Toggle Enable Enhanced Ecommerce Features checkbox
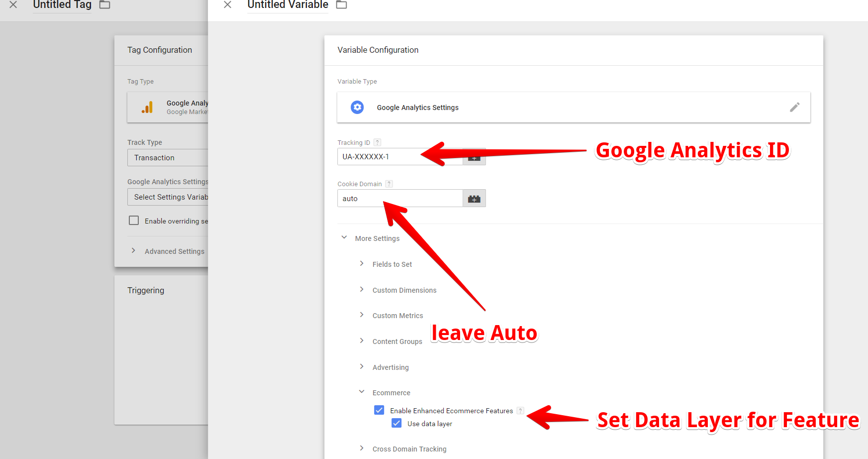The height and width of the screenshot is (459, 868). tap(379, 410)
